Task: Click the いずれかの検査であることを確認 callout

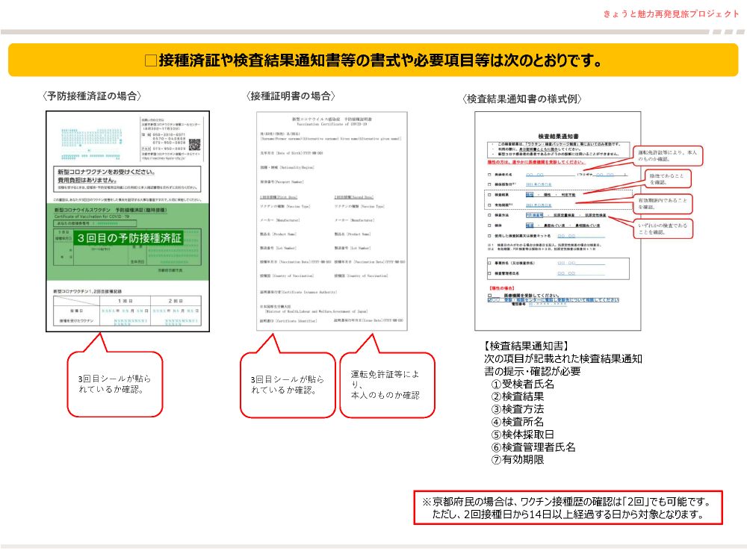Action: (663, 228)
